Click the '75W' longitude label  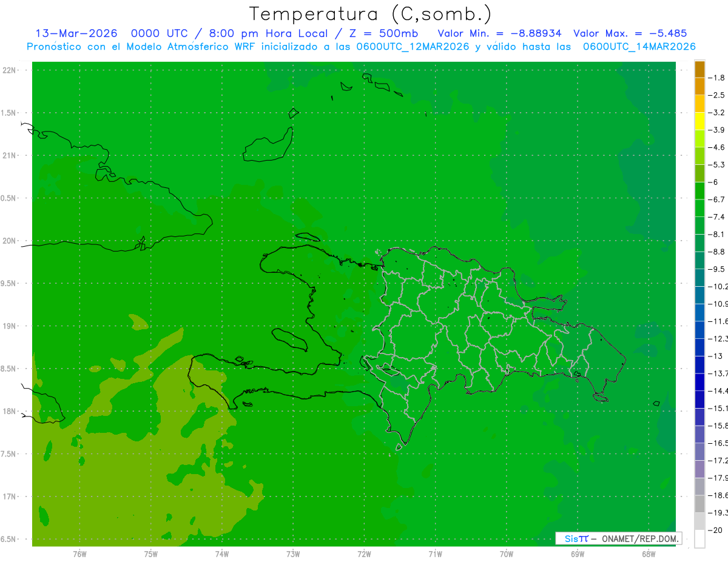tap(151, 554)
